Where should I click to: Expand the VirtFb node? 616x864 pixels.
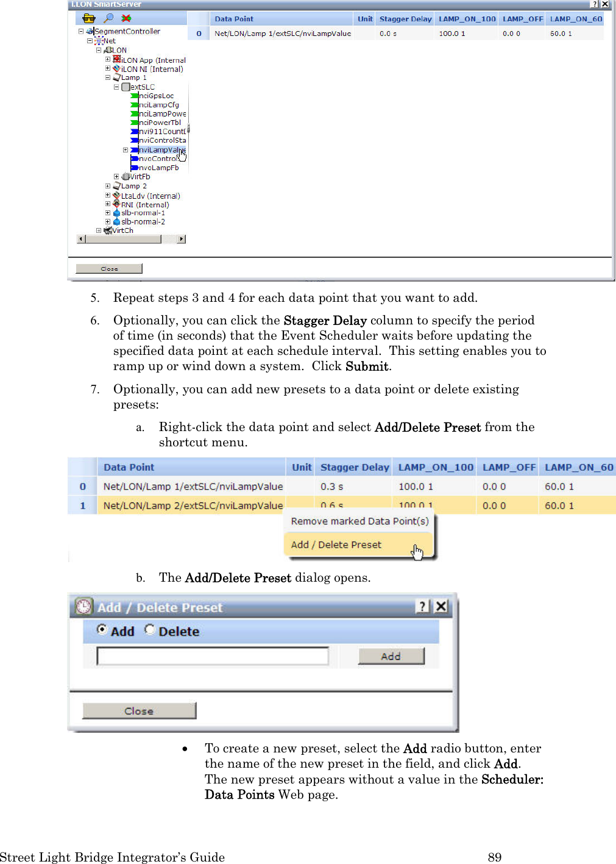click(116, 177)
